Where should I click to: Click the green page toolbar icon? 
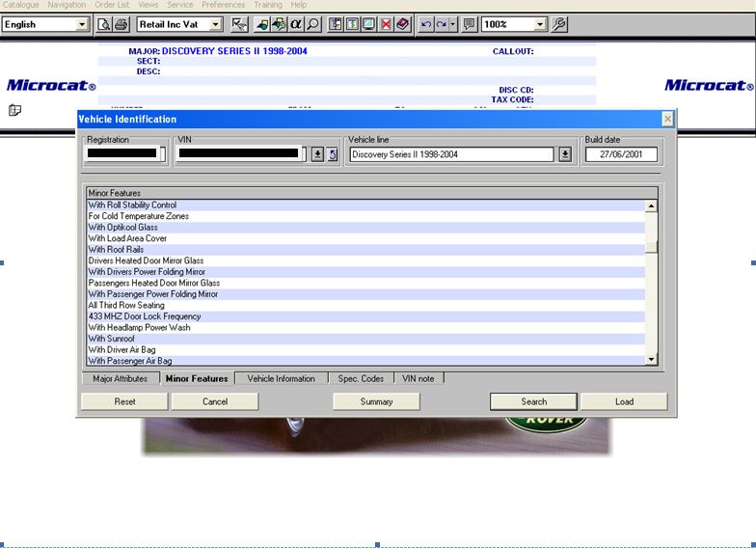tap(352, 24)
